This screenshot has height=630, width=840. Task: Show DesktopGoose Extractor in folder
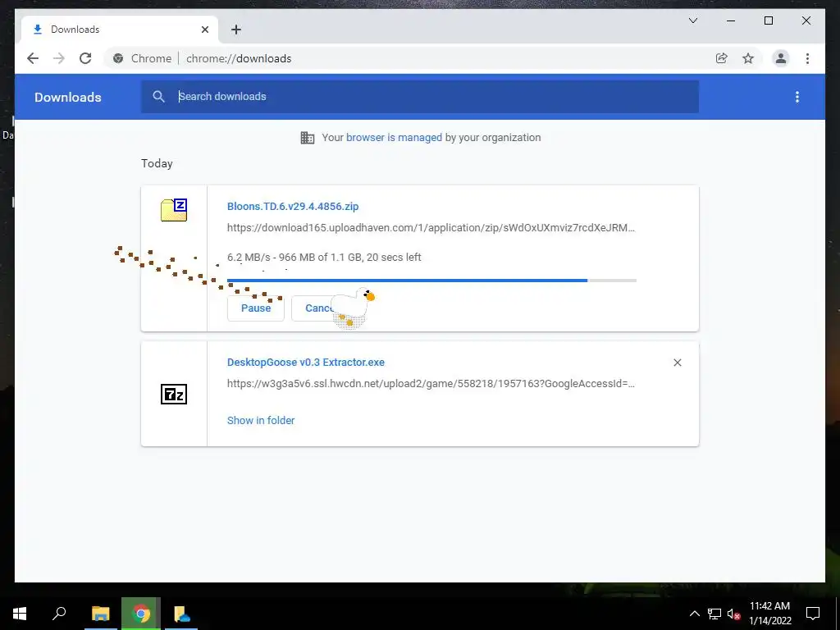(260, 421)
